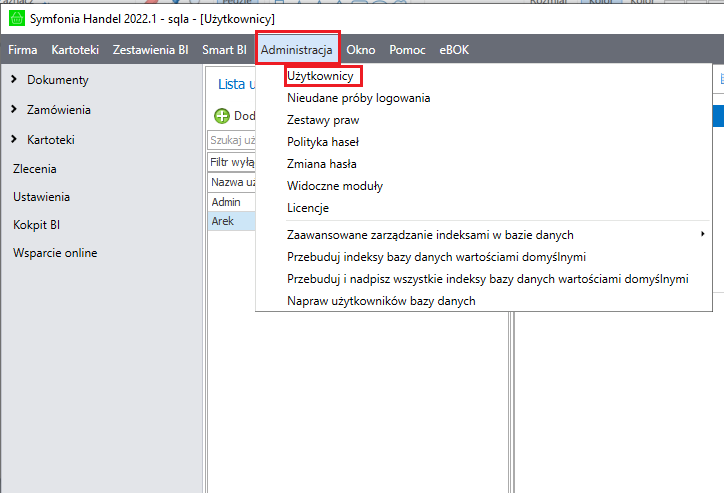Open Polityka haseł menu item
The image size is (724, 493).
[x=322, y=142]
